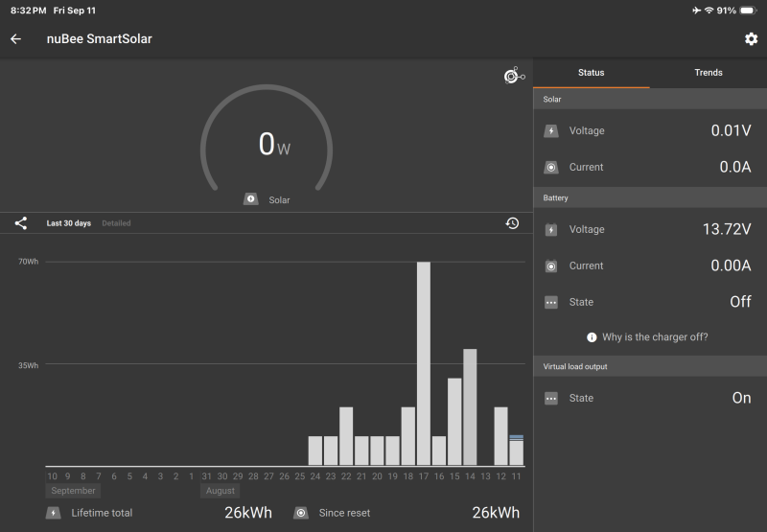Select the tallest bar for day 17
Screen dimensions: 767x532
coord(424,363)
